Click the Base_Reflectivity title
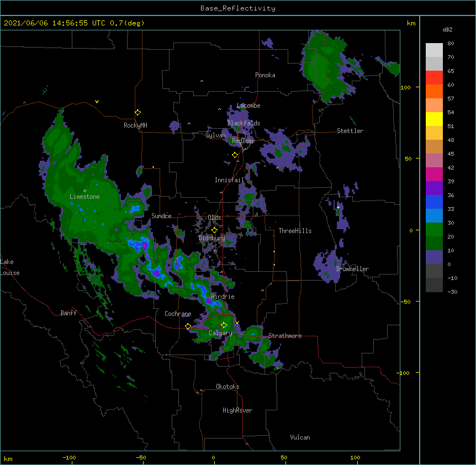This screenshot has width=476, height=465. tap(238, 8)
